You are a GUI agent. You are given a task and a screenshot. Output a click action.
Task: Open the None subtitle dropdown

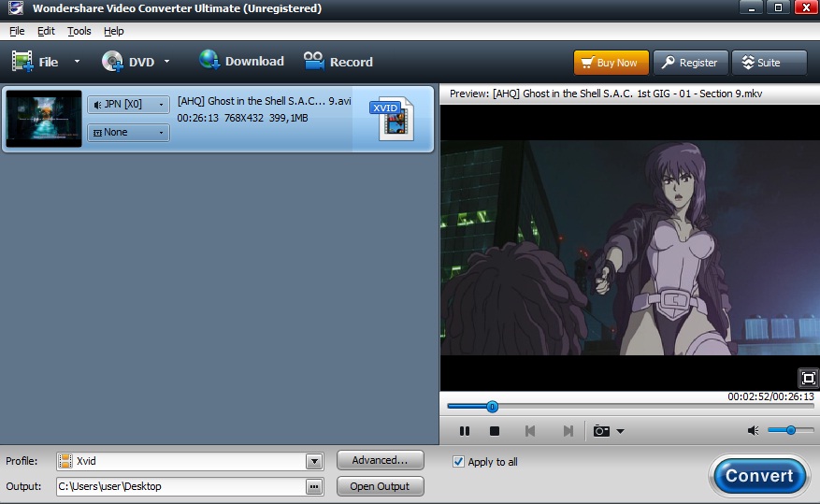click(x=128, y=132)
